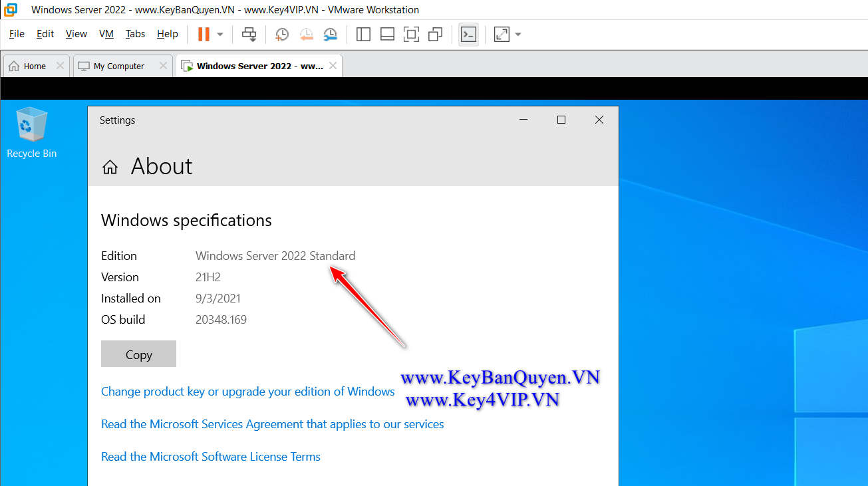Maximize the Settings window
This screenshot has width=868, height=486.
(x=561, y=120)
